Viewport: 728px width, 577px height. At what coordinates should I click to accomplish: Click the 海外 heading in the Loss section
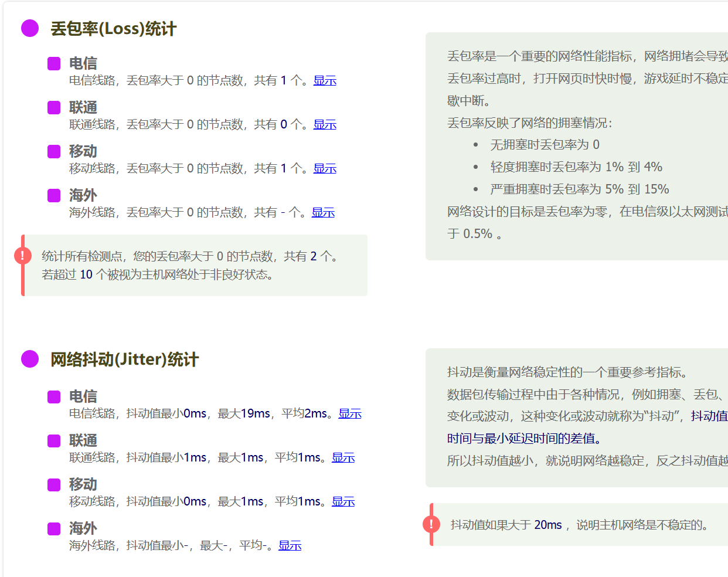point(83,195)
